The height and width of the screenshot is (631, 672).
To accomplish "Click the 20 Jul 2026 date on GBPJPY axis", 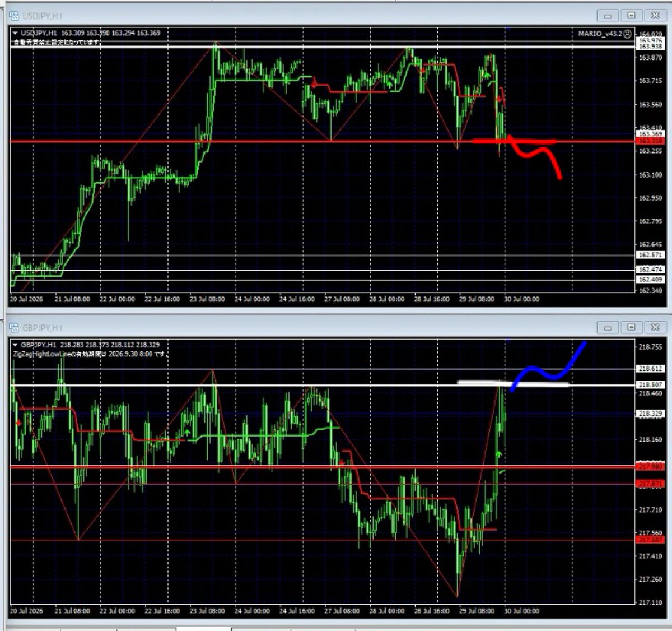I will [x=26, y=611].
